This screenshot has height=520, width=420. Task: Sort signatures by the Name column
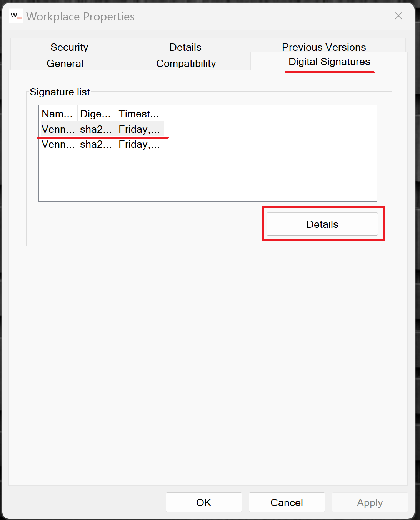(58, 114)
